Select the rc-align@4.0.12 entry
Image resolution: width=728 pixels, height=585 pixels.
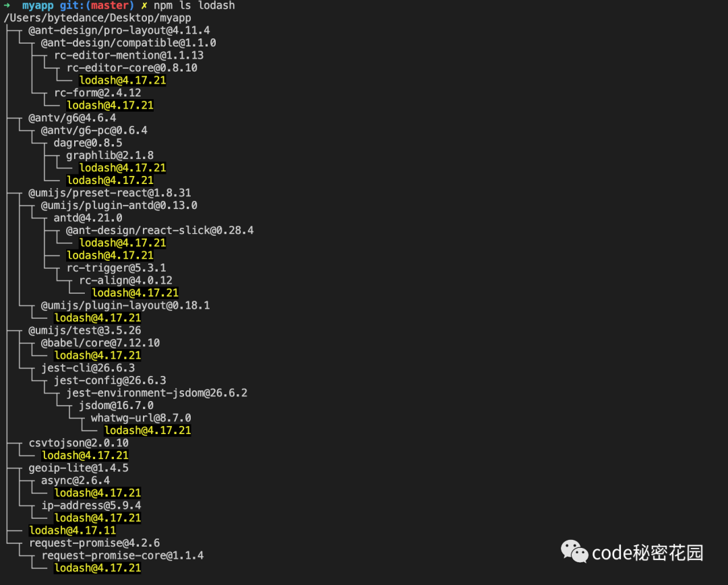click(x=125, y=280)
